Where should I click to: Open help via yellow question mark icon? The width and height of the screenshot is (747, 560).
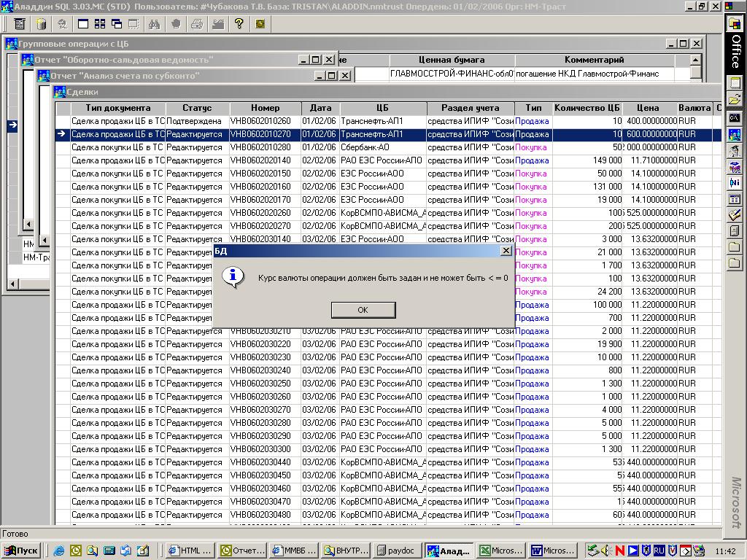239,24
